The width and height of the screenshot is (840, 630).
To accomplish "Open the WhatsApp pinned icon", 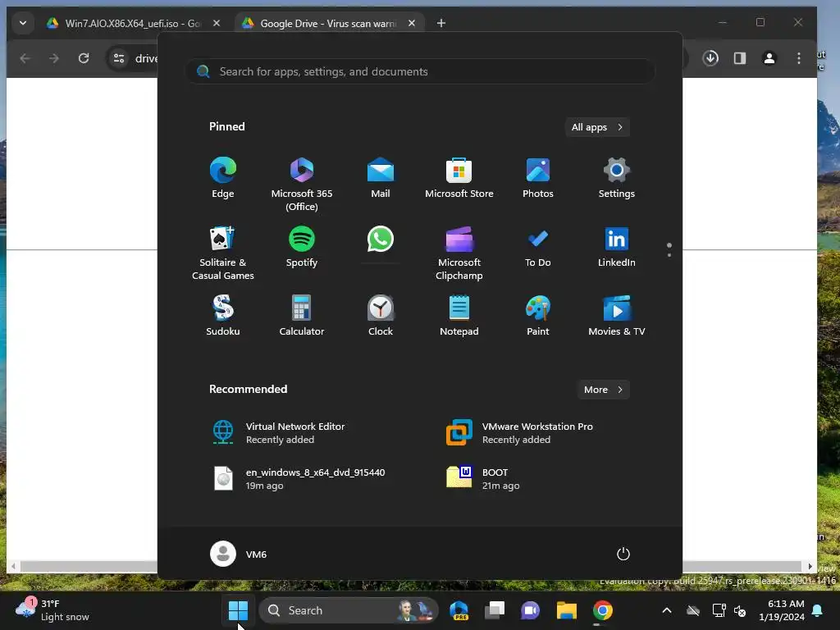I will point(381,240).
